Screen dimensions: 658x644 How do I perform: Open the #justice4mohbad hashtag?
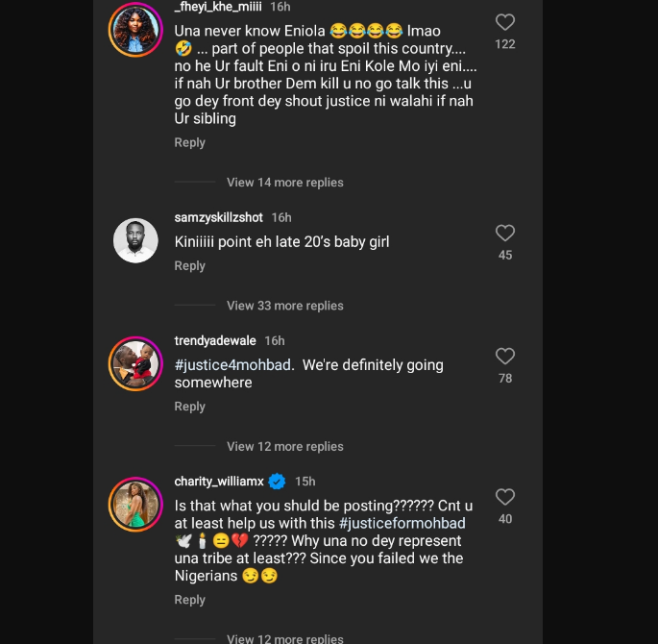[x=233, y=365]
